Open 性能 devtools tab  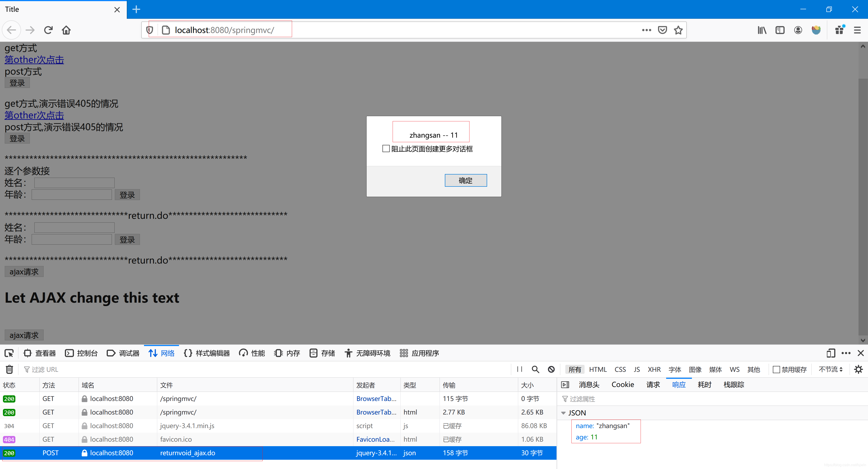252,353
